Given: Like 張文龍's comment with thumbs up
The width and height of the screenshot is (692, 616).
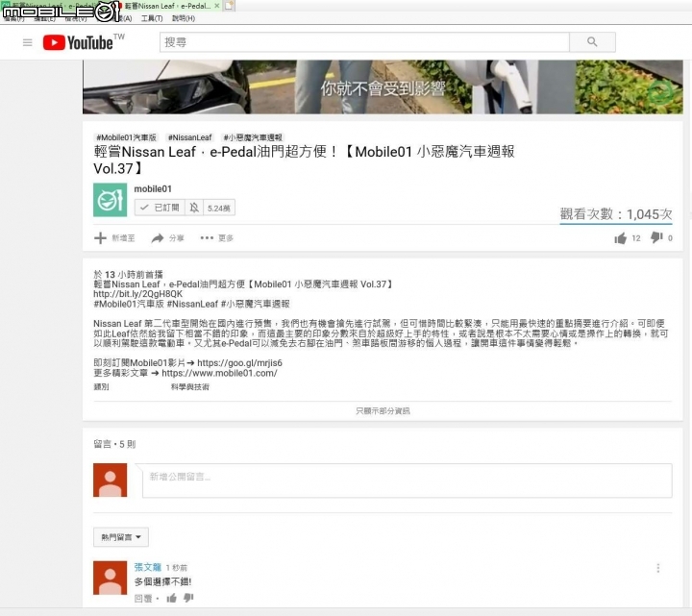Looking at the screenshot, I should [x=172, y=599].
